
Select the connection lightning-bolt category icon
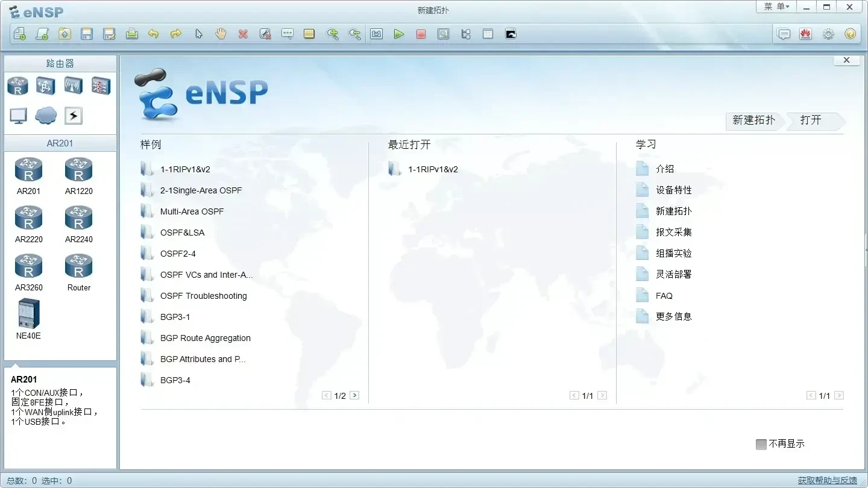pyautogui.click(x=73, y=116)
